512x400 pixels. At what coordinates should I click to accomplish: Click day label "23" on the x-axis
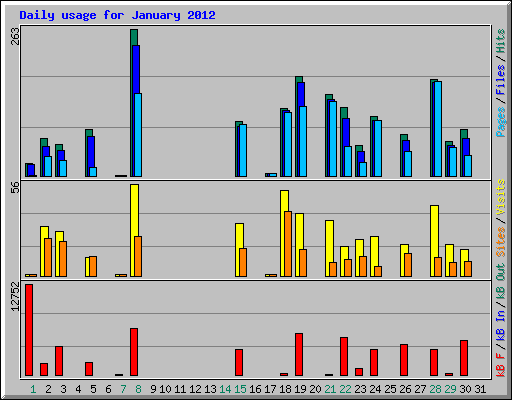[x=360, y=389]
